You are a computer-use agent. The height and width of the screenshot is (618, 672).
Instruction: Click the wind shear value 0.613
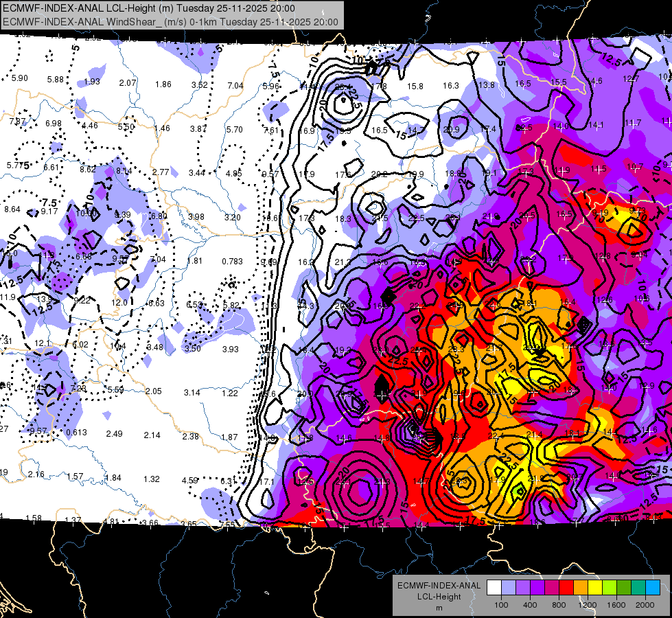point(77,433)
